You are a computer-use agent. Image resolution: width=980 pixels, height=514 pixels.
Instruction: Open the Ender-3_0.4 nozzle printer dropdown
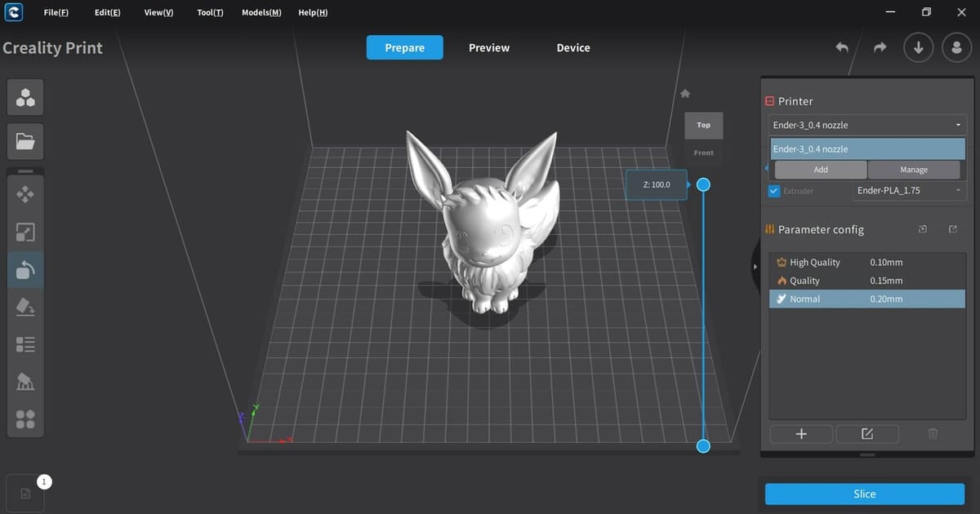click(867, 125)
